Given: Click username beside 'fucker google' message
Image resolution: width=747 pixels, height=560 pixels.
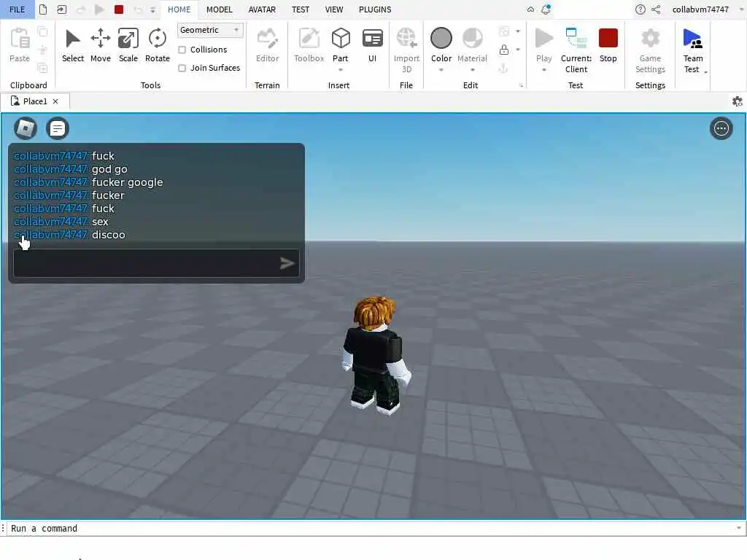Looking at the screenshot, I should (50, 182).
